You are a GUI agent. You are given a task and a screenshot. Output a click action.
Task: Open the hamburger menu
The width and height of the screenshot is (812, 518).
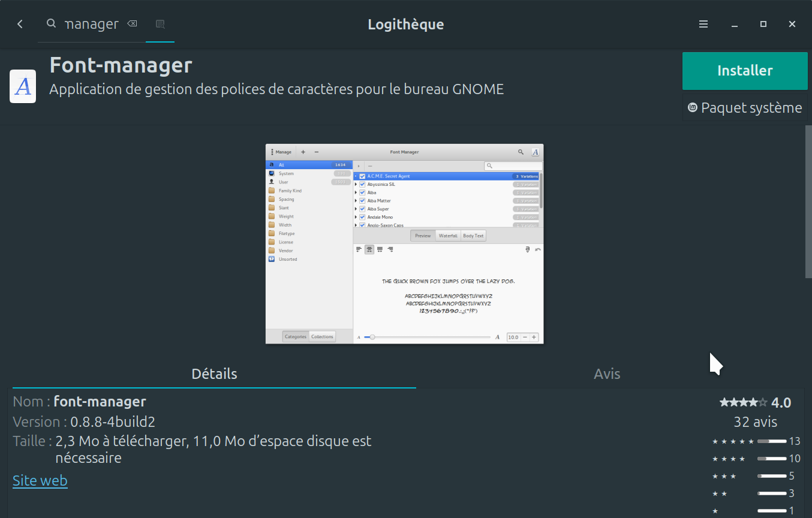coord(703,24)
